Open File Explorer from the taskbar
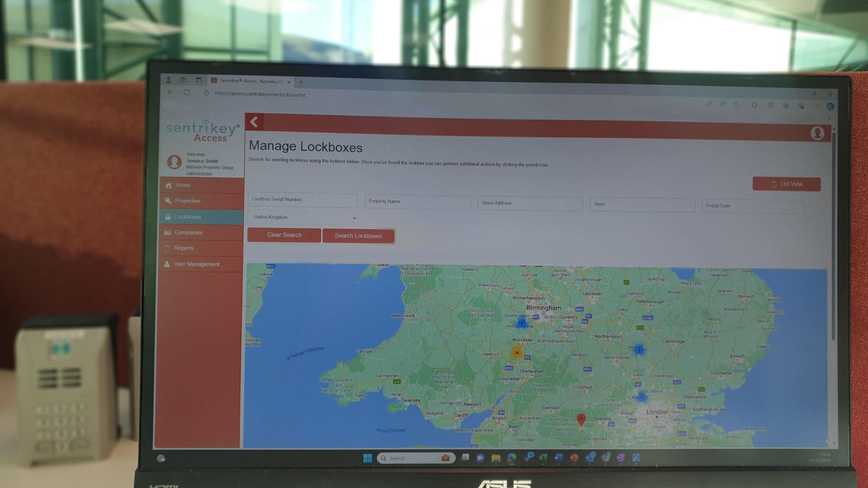This screenshot has width=868, height=488. coord(496,458)
